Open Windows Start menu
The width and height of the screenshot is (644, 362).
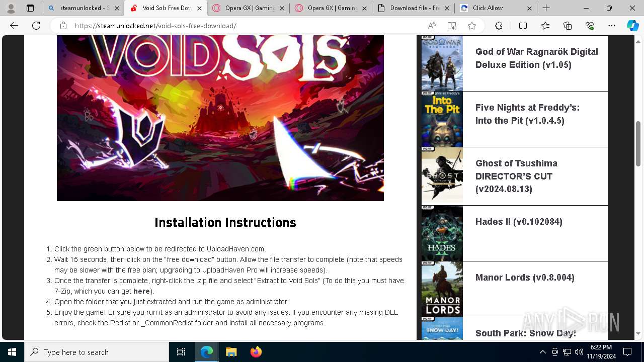point(12,352)
